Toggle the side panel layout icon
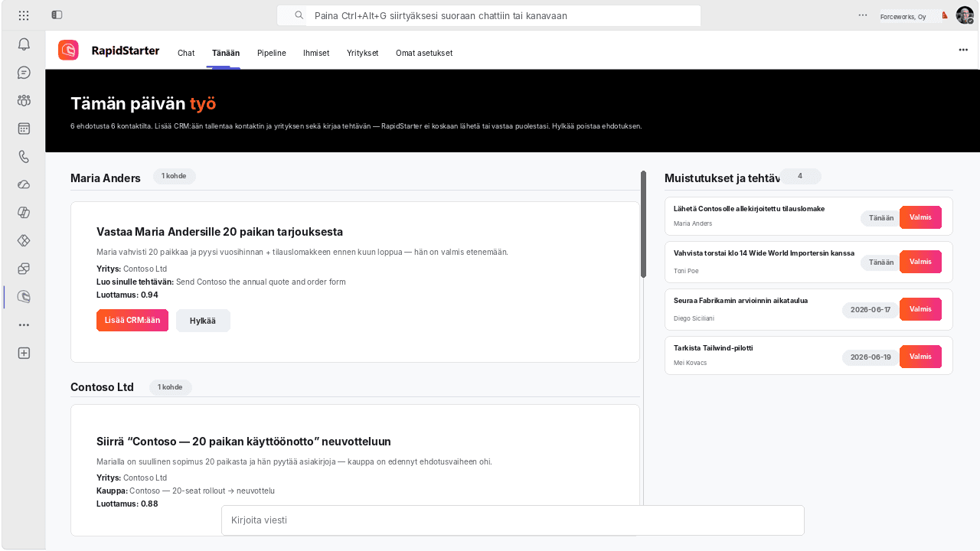The width and height of the screenshot is (980, 551). point(57,15)
